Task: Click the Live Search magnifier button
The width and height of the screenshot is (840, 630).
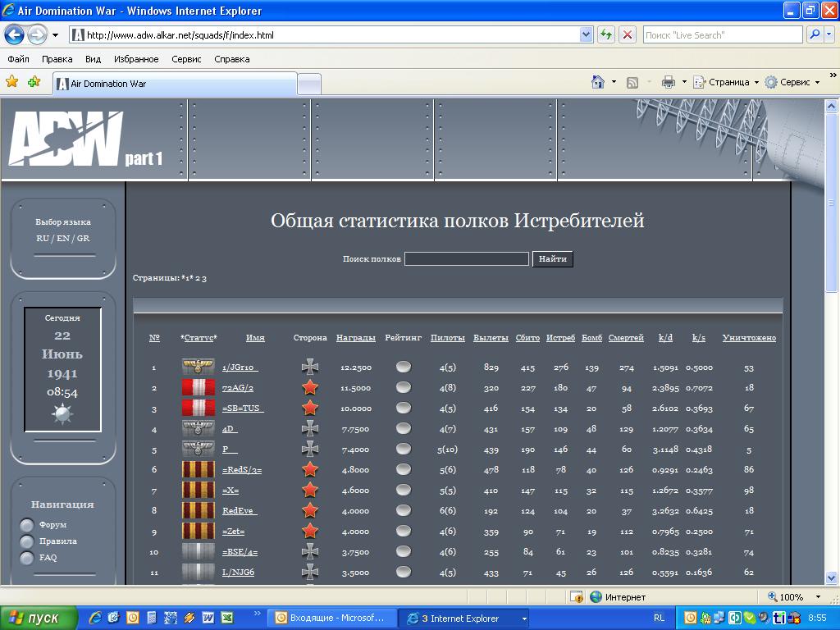Action: pos(815,35)
